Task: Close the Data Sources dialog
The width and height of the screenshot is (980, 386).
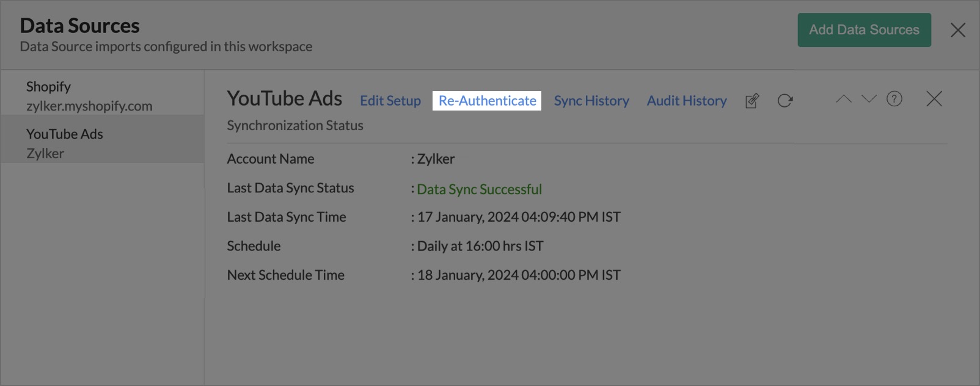Action: pyautogui.click(x=957, y=30)
